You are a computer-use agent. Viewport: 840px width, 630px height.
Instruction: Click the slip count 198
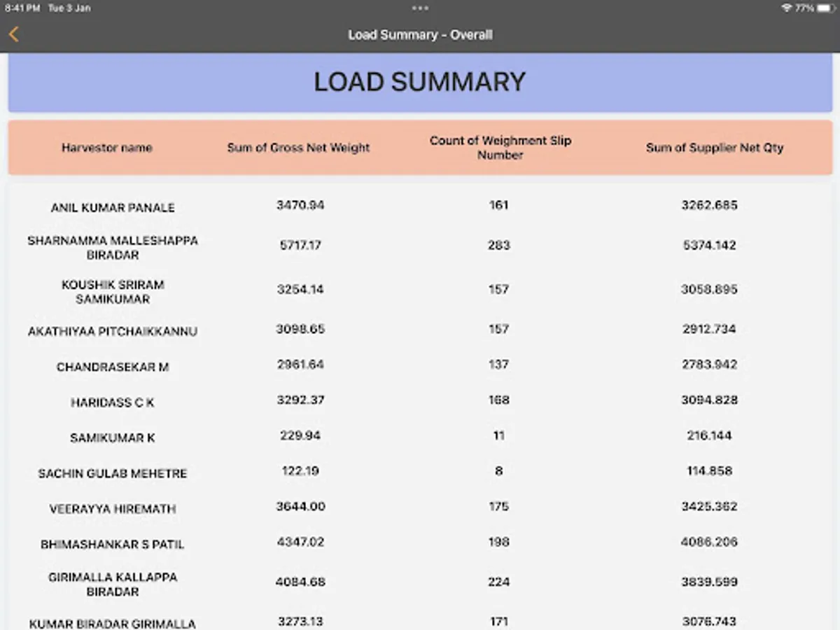pyautogui.click(x=498, y=542)
